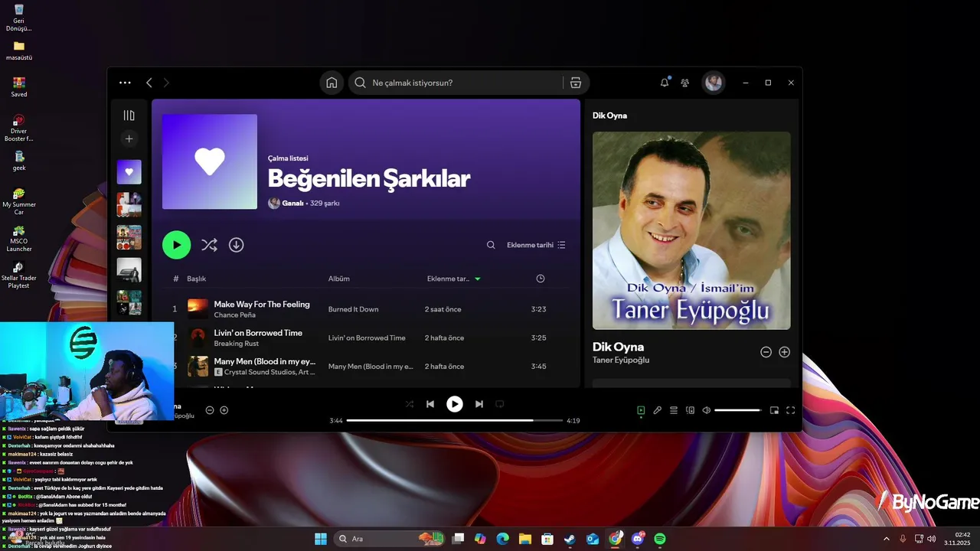Toggle shuffle in the player controls
Viewport: 980px width, 551px height.
410,404
